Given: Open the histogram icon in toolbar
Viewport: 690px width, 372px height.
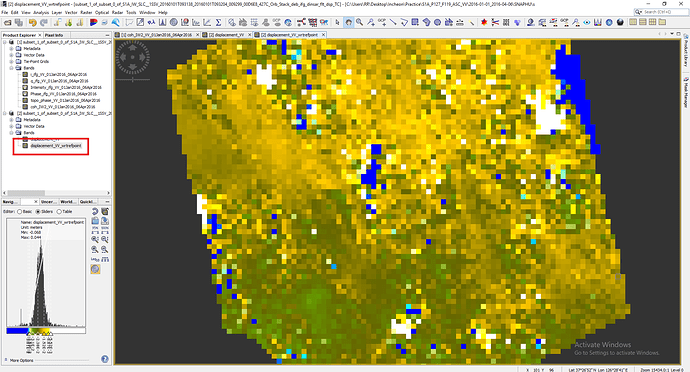Looking at the screenshot, I should click(162, 22).
